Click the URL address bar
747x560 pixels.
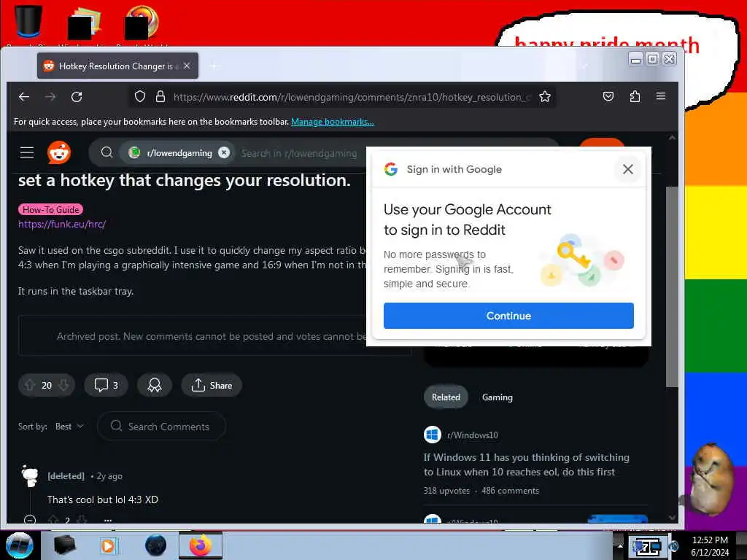tap(352, 97)
